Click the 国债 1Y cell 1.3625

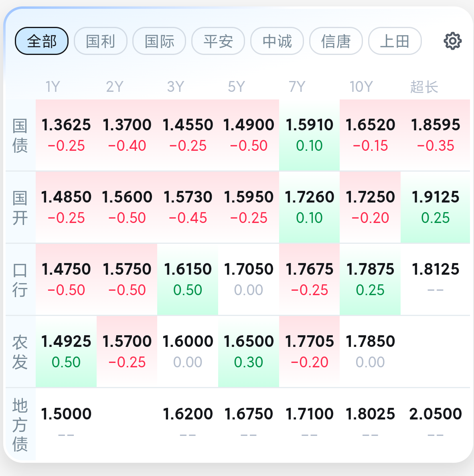pos(66,135)
